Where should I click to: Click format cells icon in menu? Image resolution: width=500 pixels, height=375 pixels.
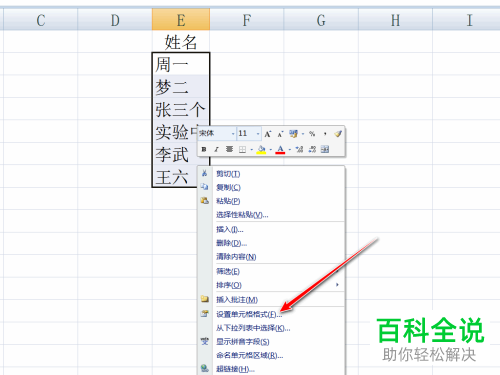[205, 313]
